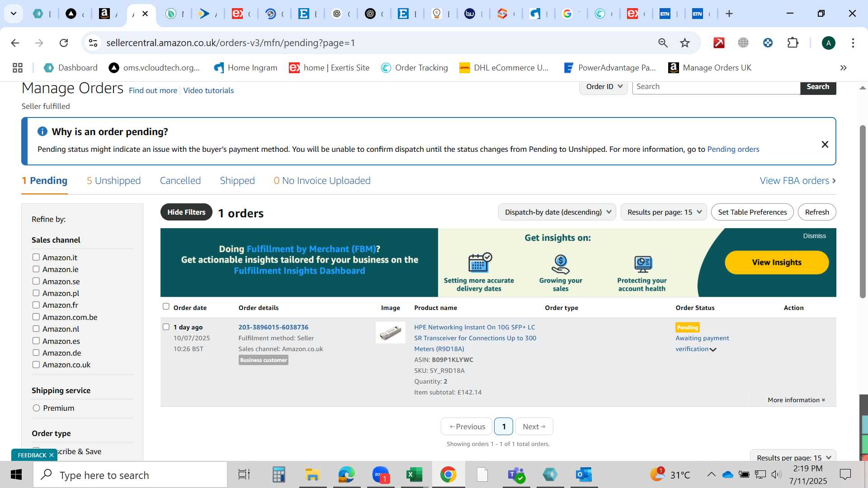Show more bookmarks with the double chevron
Screen dimensions: 868x488
click(x=843, y=68)
